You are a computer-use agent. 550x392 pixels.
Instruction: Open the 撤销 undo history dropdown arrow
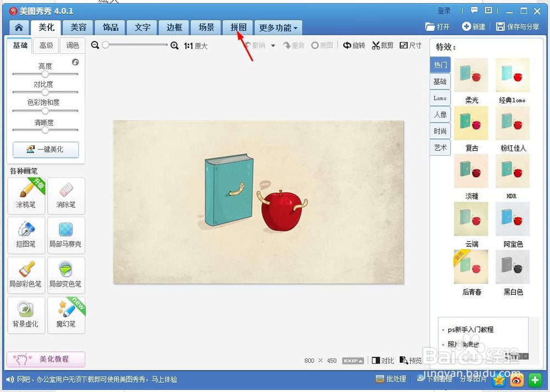click(273, 46)
